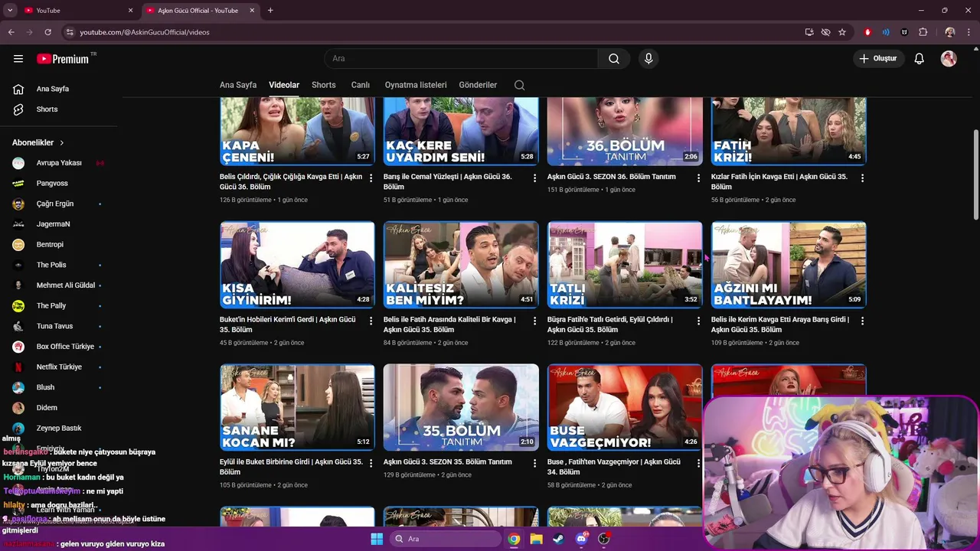Play the 35. BÖLÜM TANITIM thumbnail
The width and height of the screenshot is (980, 551).
coord(461,408)
